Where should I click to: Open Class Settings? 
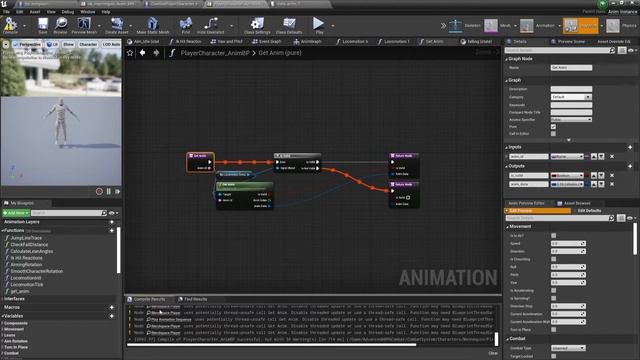(257, 25)
